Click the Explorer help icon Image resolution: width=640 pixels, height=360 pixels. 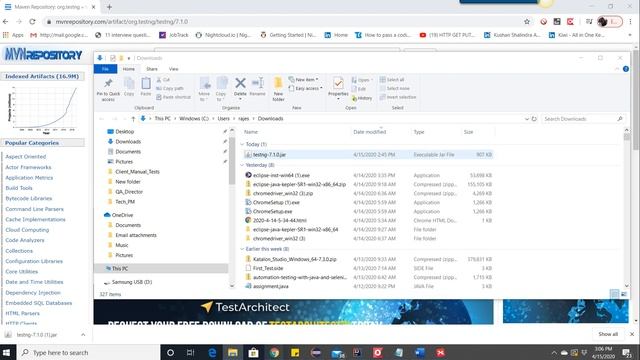tap(626, 69)
